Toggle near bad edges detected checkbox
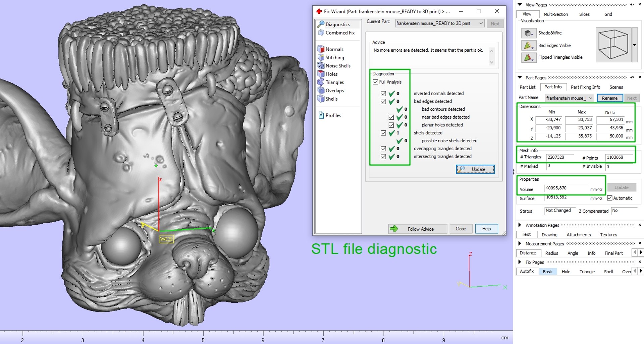This screenshot has width=644, height=344. point(391,117)
